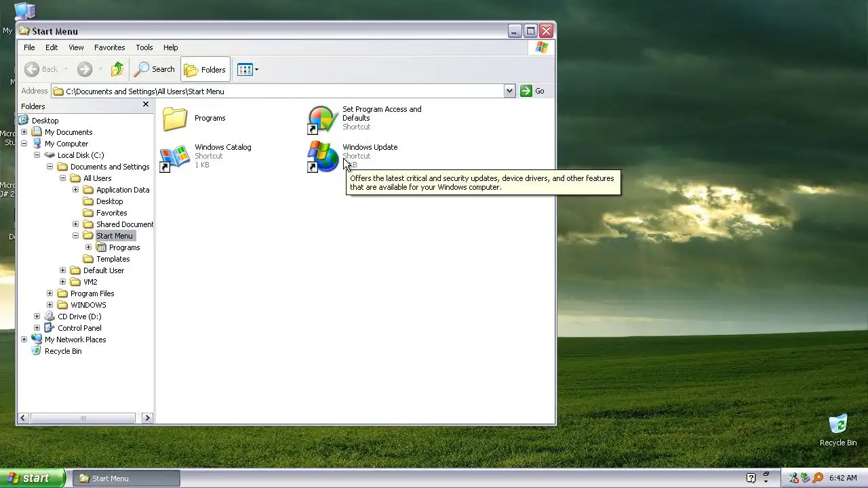Open the Forward history dropdown arrow
Image resolution: width=868 pixels, height=488 pixels.
pos(100,69)
